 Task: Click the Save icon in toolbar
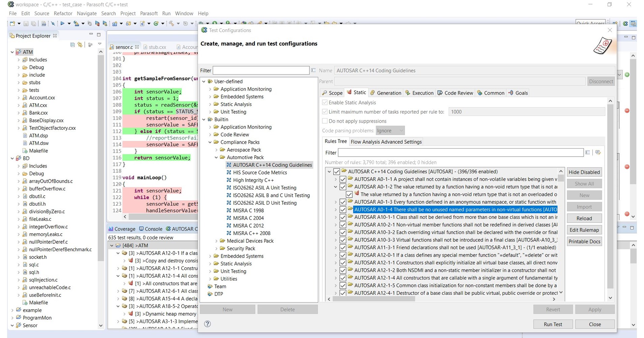coord(26,24)
